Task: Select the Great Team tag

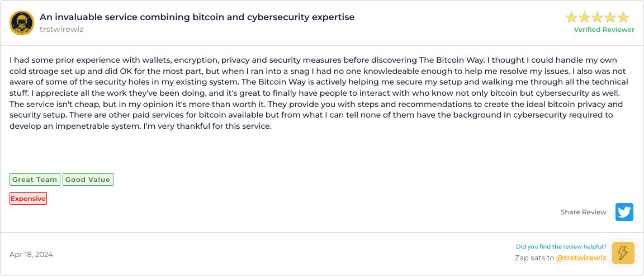Action: tap(35, 180)
